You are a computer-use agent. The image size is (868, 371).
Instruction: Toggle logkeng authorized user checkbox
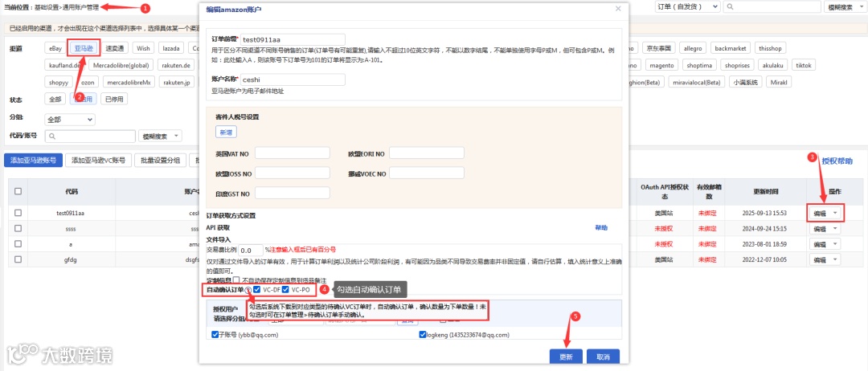423,335
